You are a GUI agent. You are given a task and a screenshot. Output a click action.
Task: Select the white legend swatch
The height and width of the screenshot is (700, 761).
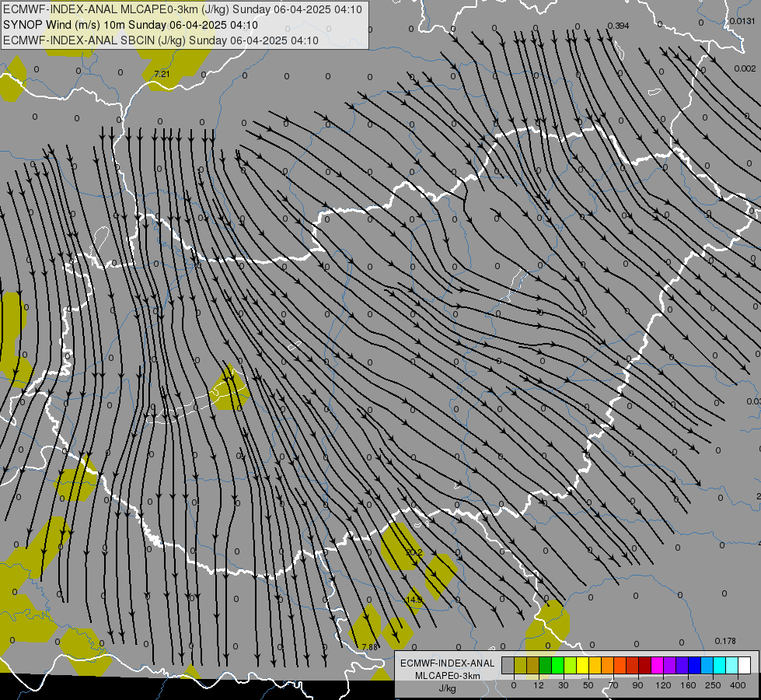pyautogui.click(x=745, y=666)
